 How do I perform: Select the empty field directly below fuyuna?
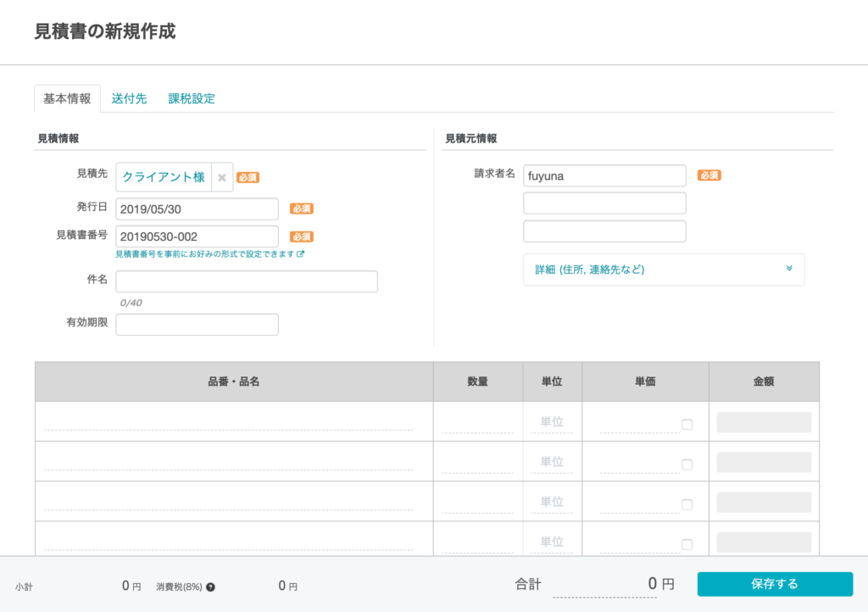tap(604, 203)
